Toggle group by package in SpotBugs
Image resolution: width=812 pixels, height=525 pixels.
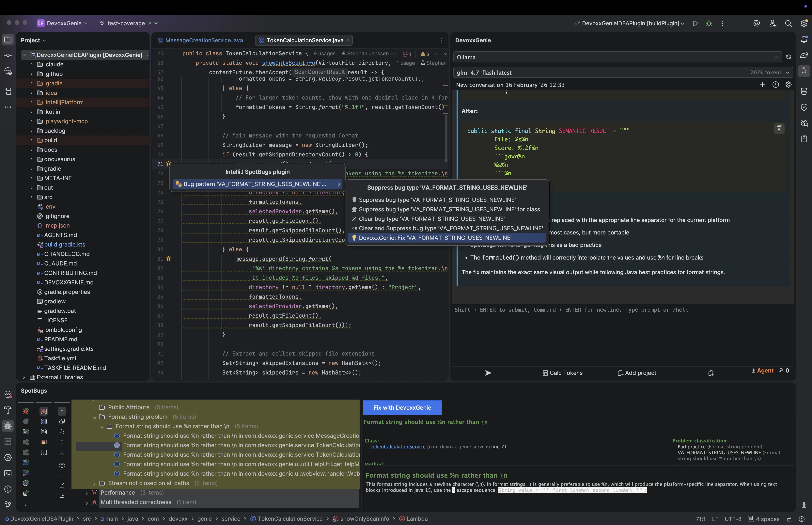click(x=44, y=432)
